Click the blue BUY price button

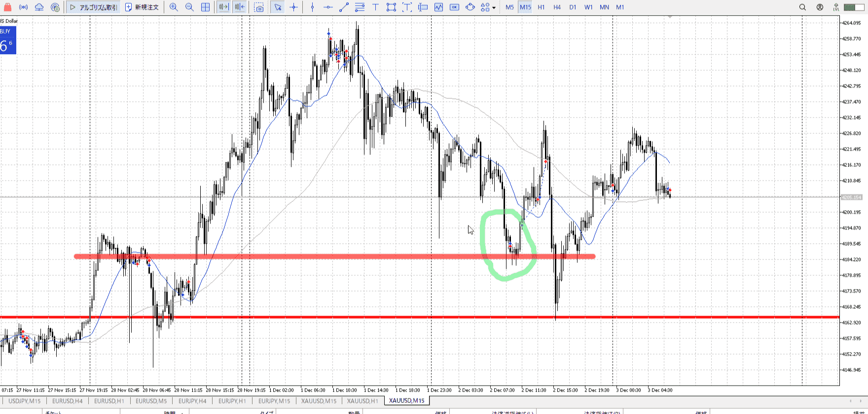8,40
